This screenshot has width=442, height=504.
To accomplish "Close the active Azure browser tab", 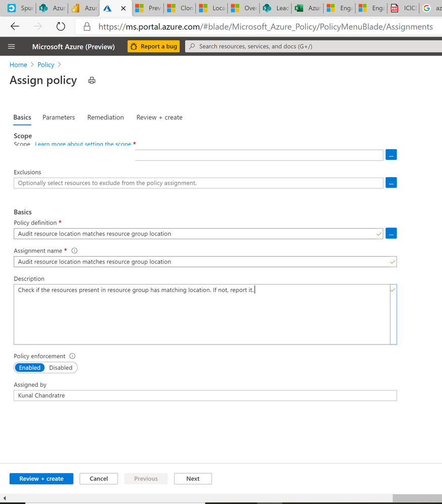I will point(123,9).
